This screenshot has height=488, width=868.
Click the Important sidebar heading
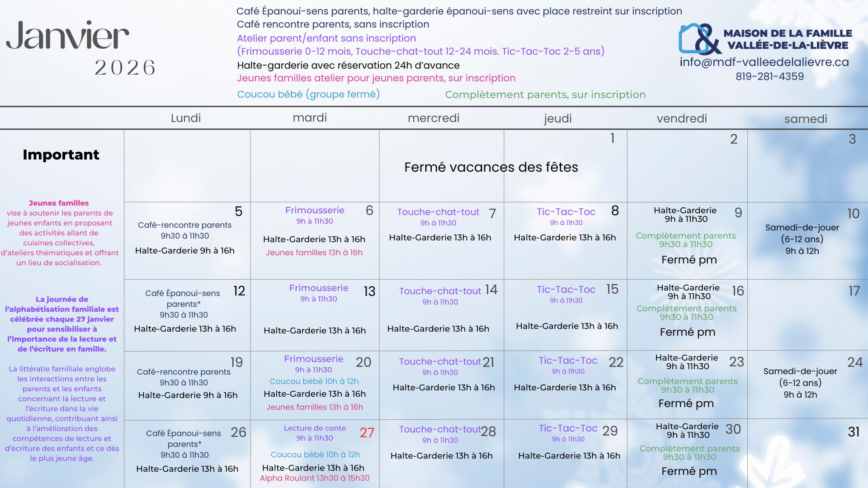pyautogui.click(x=61, y=155)
